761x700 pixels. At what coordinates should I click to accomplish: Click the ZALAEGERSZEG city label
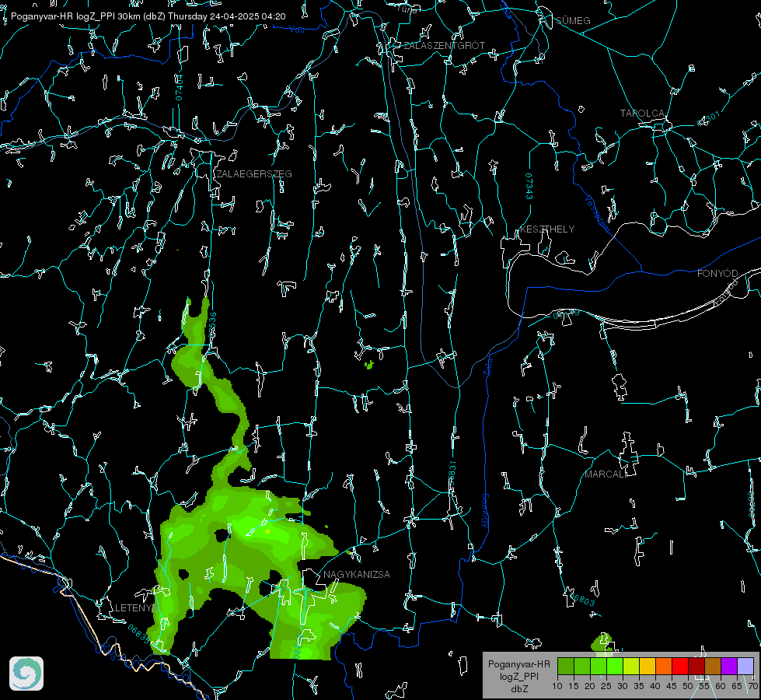coord(254,174)
